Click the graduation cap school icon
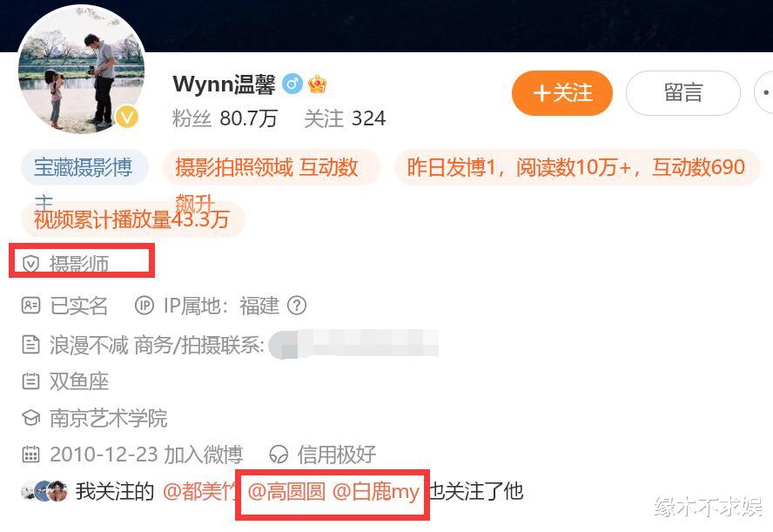 [x=30, y=418]
